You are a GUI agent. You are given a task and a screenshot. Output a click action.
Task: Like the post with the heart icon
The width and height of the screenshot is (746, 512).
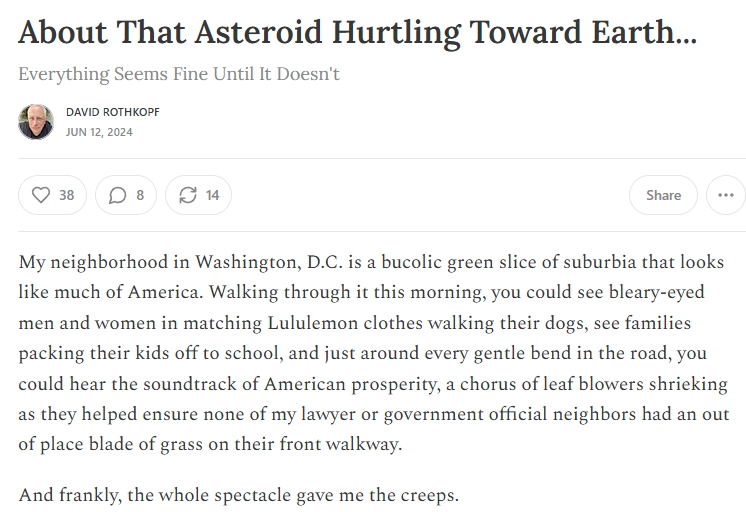click(40, 195)
